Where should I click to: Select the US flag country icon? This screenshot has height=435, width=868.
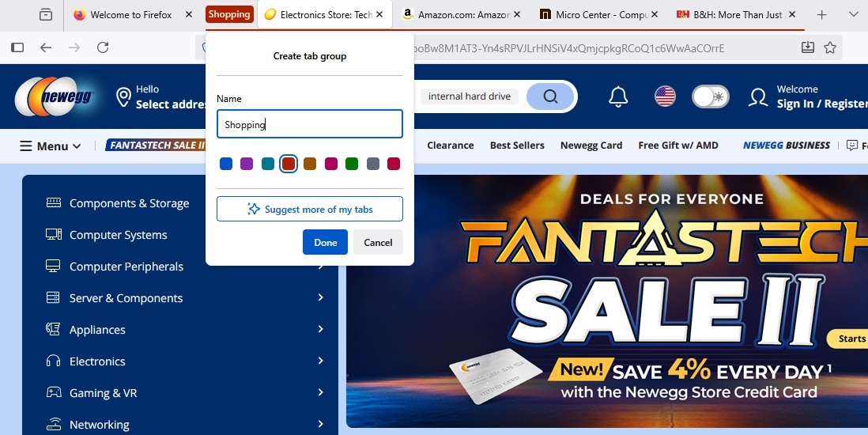click(x=665, y=96)
